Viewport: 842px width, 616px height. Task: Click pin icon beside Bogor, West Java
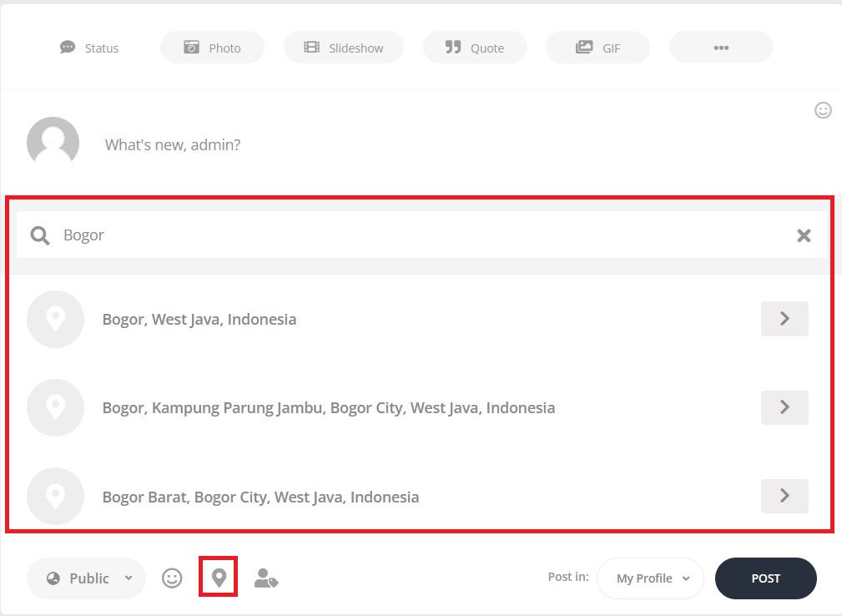pos(55,319)
